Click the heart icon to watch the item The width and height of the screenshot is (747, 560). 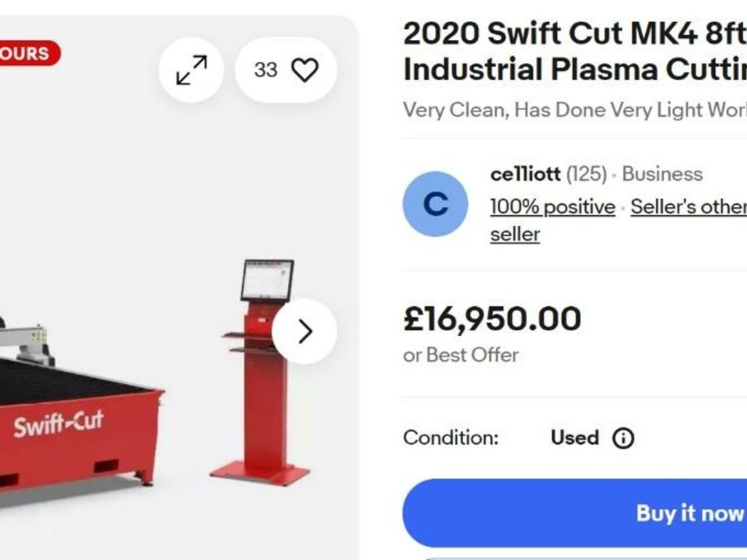click(304, 70)
